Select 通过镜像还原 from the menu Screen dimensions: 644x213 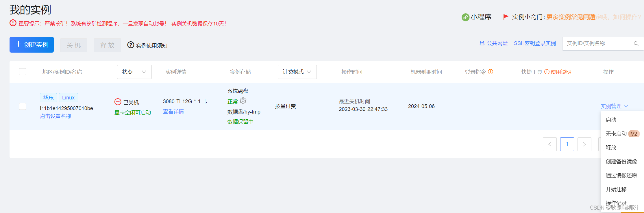pyautogui.click(x=621, y=175)
